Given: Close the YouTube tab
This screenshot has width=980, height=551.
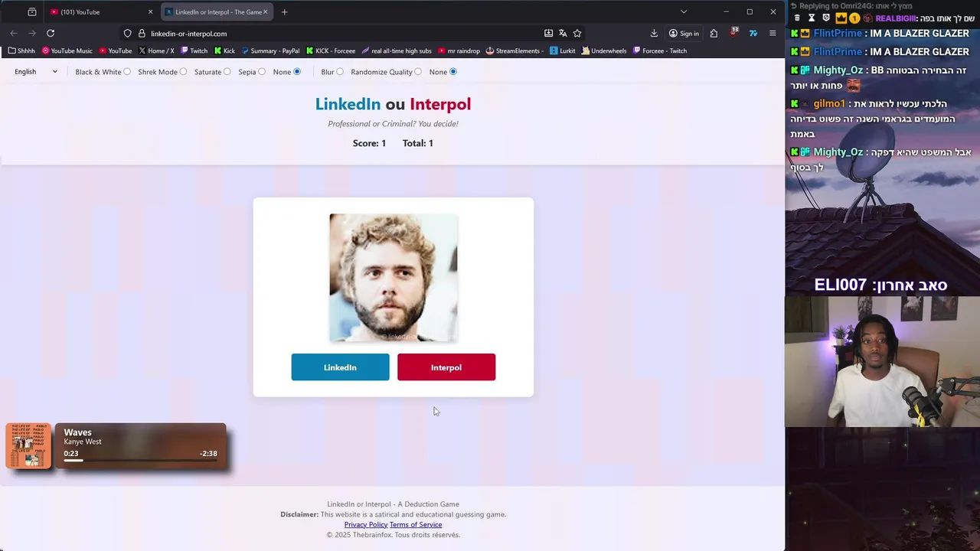Looking at the screenshot, I should coord(150,11).
